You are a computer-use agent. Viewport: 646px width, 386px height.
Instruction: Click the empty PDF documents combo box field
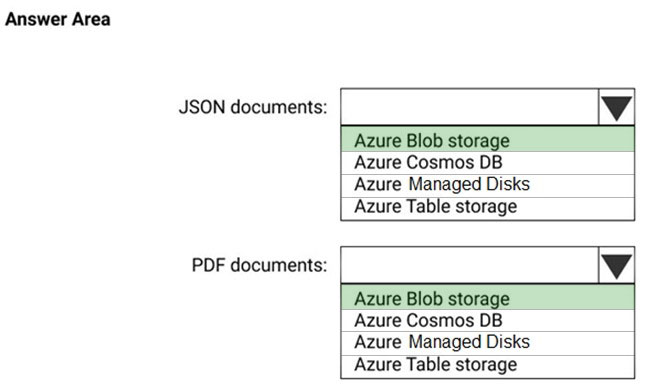pos(470,265)
